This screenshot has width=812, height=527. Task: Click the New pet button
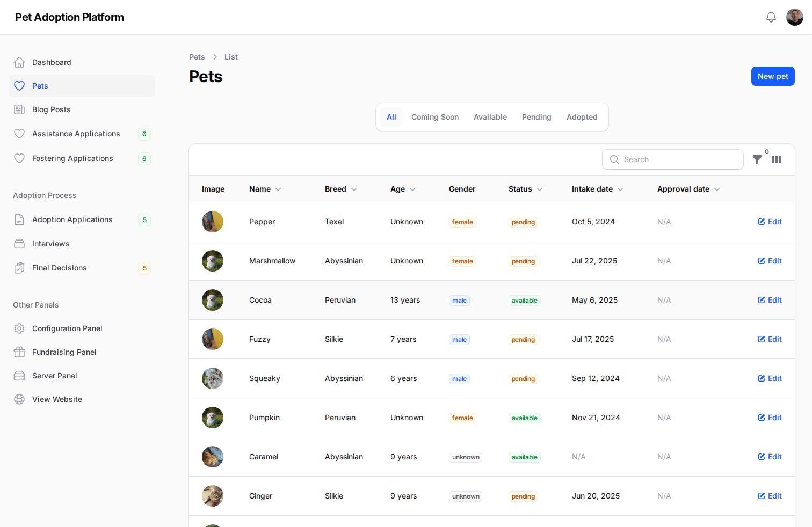pos(773,76)
